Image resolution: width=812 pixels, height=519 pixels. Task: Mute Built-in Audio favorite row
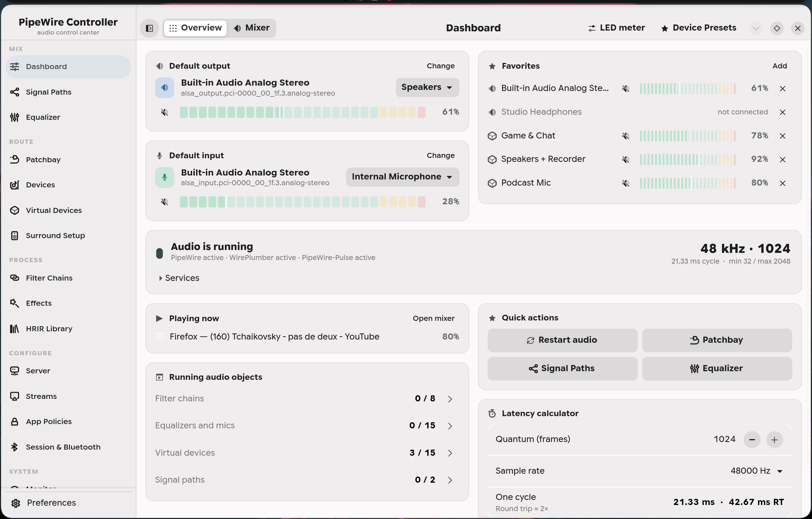(626, 88)
